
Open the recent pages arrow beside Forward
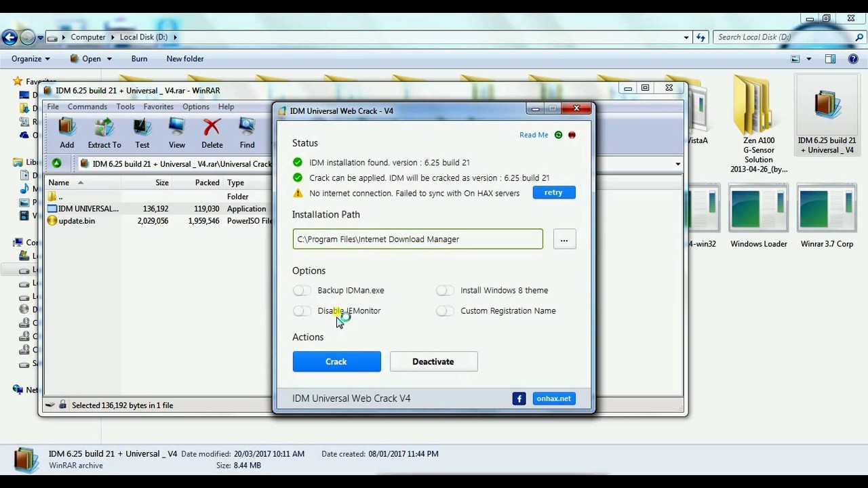[41, 37]
